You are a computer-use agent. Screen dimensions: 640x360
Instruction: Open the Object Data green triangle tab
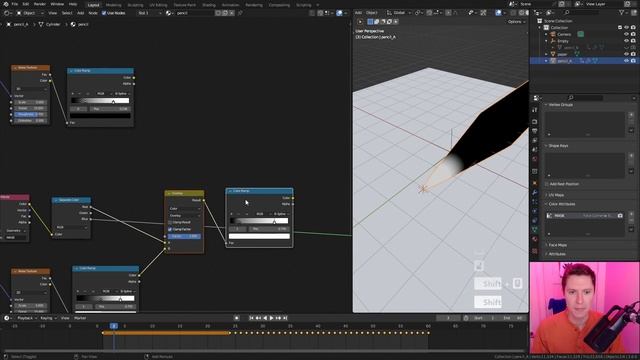pos(535,230)
